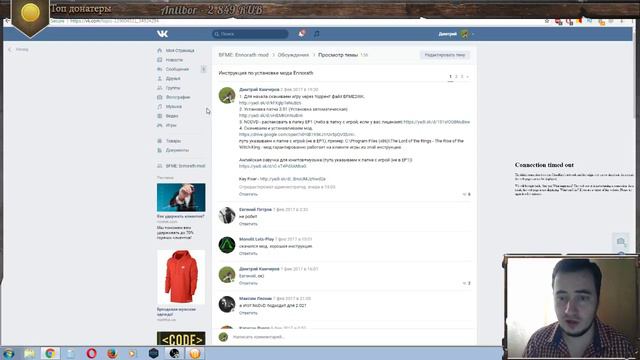Open Новости in sidebar
The image size is (640, 360).
click(174, 60)
